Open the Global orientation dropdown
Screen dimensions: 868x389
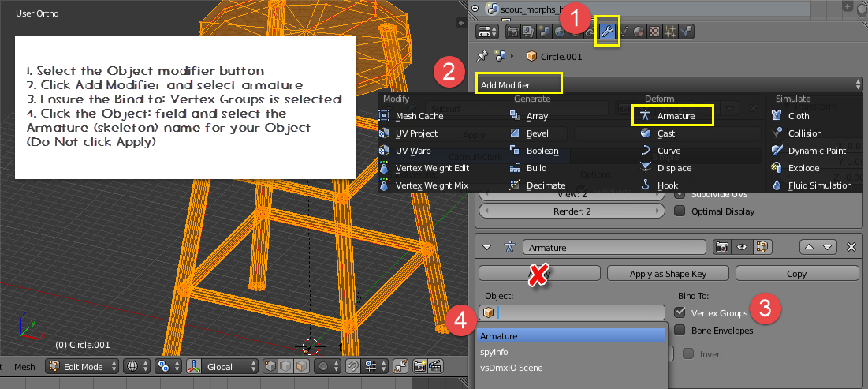click(230, 366)
